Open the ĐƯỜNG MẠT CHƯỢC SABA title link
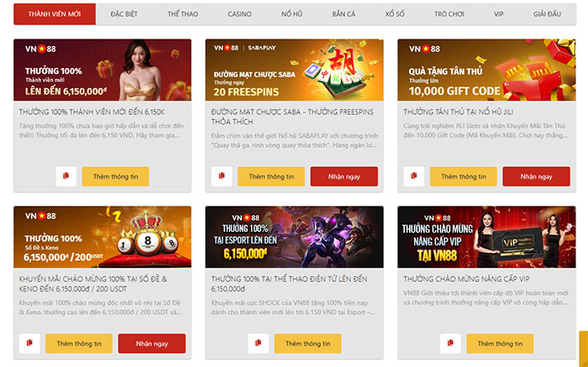 tap(292, 117)
